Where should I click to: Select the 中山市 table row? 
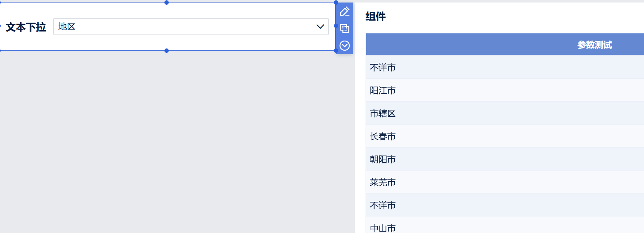pyautogui.click(x=505, y=225)
